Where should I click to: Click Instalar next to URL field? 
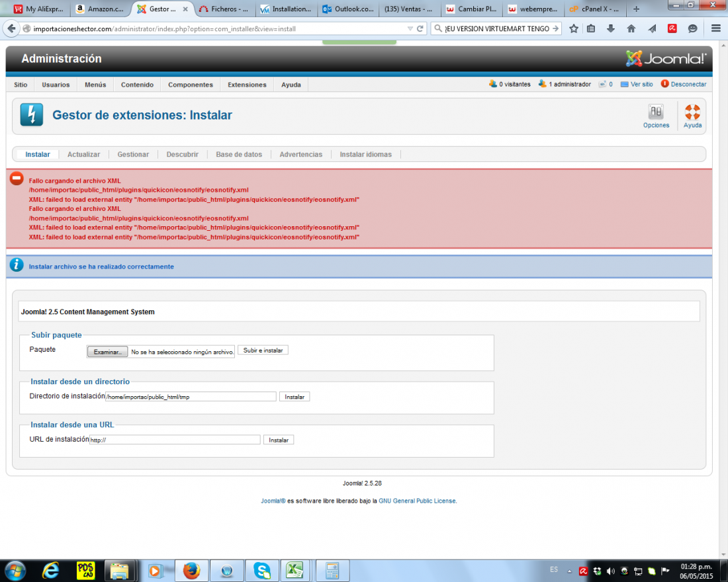pyautogui.click(x=279, y=440)
